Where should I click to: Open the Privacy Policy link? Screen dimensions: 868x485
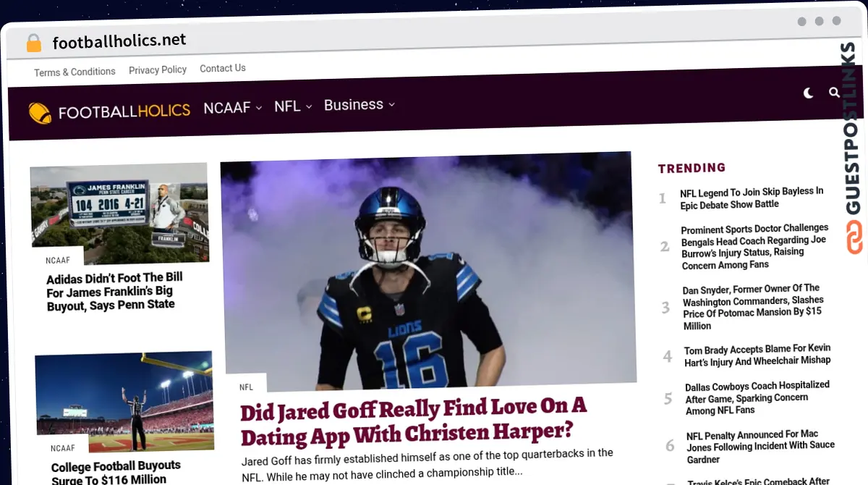click(x=158, y=69)
